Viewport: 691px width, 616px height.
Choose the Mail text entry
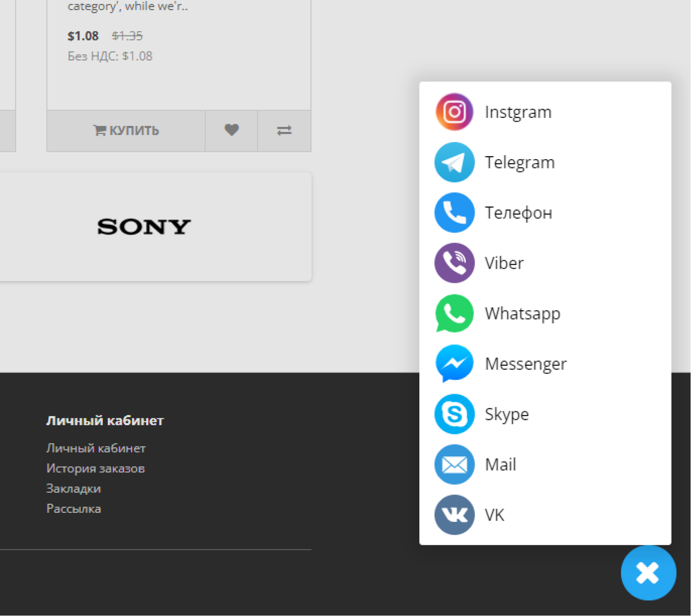(501, 465)
